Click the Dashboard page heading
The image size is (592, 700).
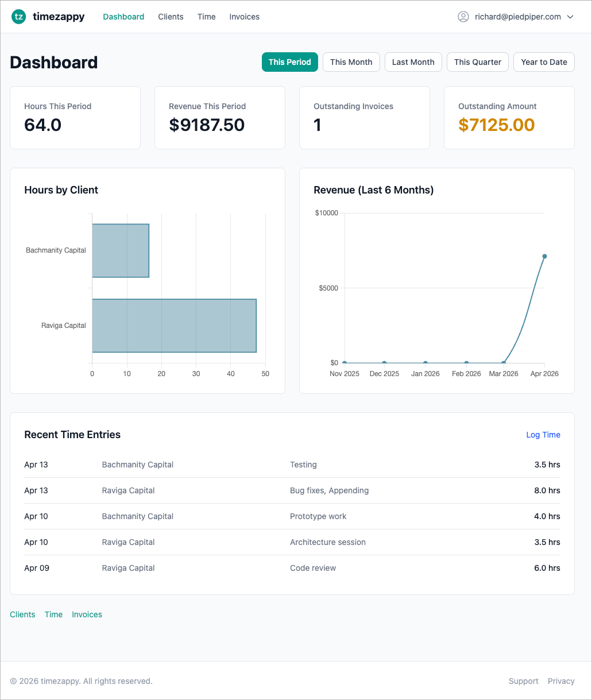point(54,62)
